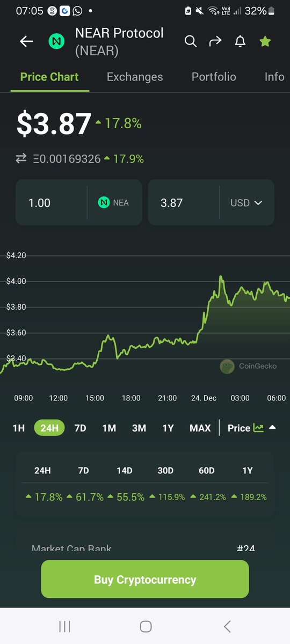
Task: Go back using the arrow icon
Action: coord(26,42)
